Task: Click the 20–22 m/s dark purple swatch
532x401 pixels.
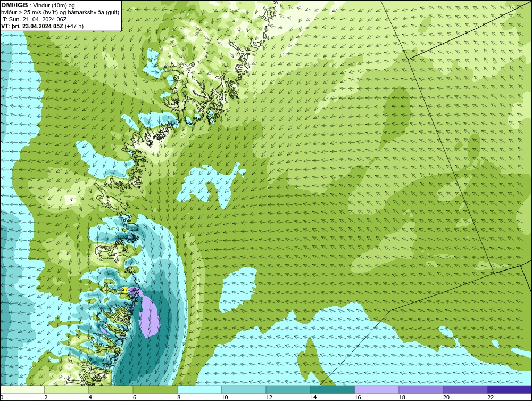Action: (x=465, y=389)
